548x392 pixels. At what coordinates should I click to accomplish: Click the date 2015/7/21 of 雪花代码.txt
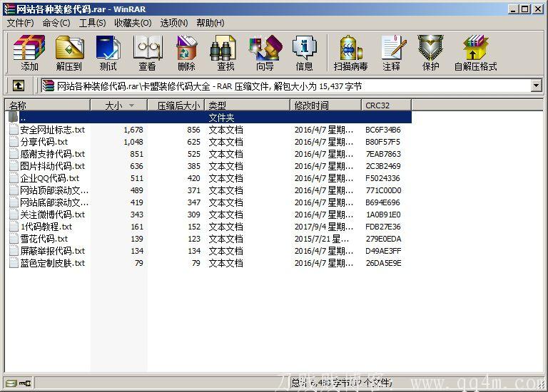pos(322,239)
